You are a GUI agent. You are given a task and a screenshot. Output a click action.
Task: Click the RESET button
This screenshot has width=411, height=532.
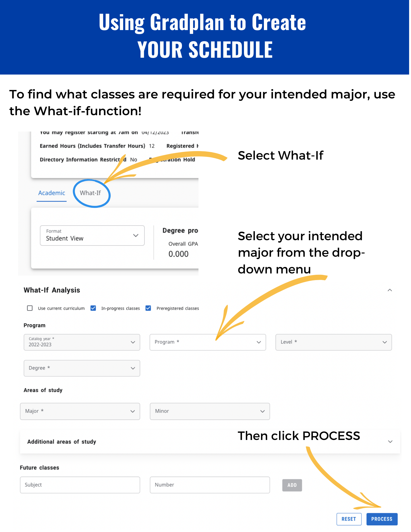(x=349, y=519)
